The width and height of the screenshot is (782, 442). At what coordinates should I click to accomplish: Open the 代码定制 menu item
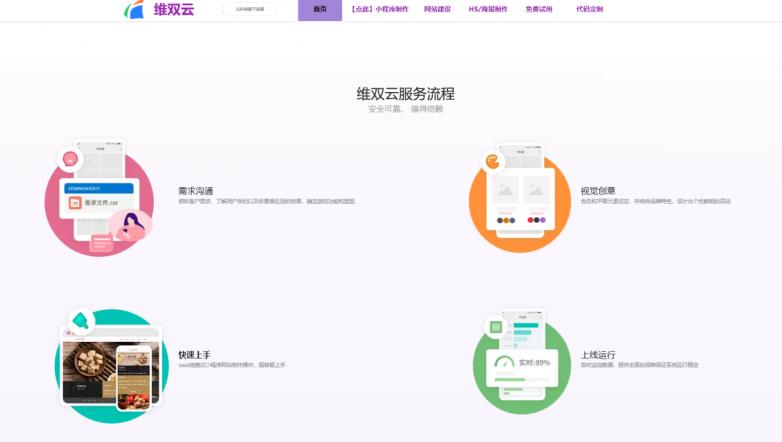coord(589,9)
